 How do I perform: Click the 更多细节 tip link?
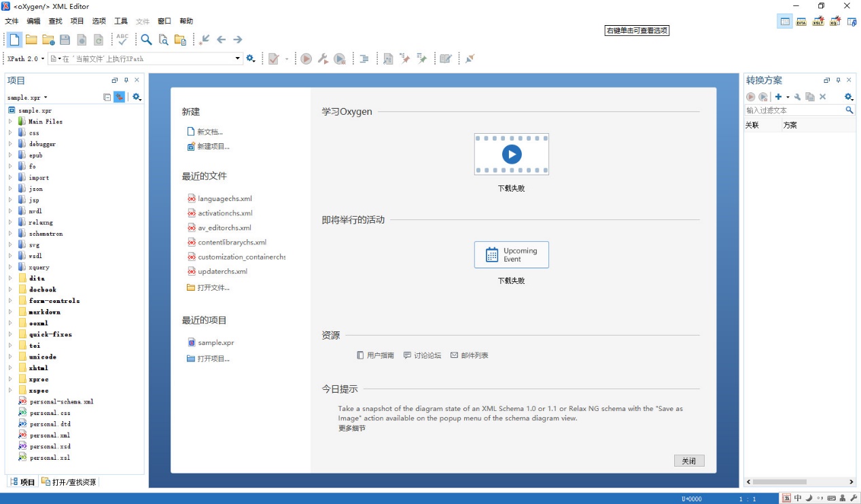(352, 429)
